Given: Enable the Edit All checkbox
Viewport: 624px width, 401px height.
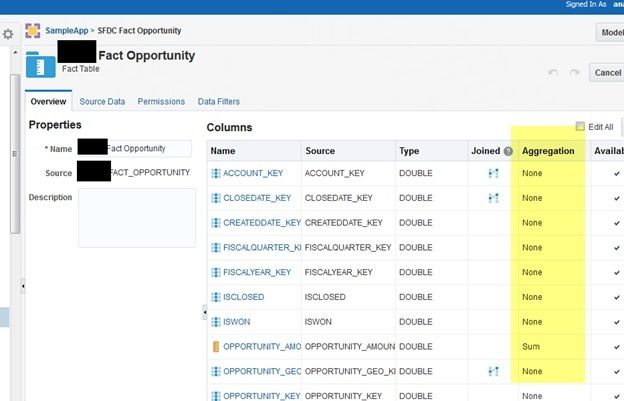Looking at the screenshot, I should click(x=580, y=127).
